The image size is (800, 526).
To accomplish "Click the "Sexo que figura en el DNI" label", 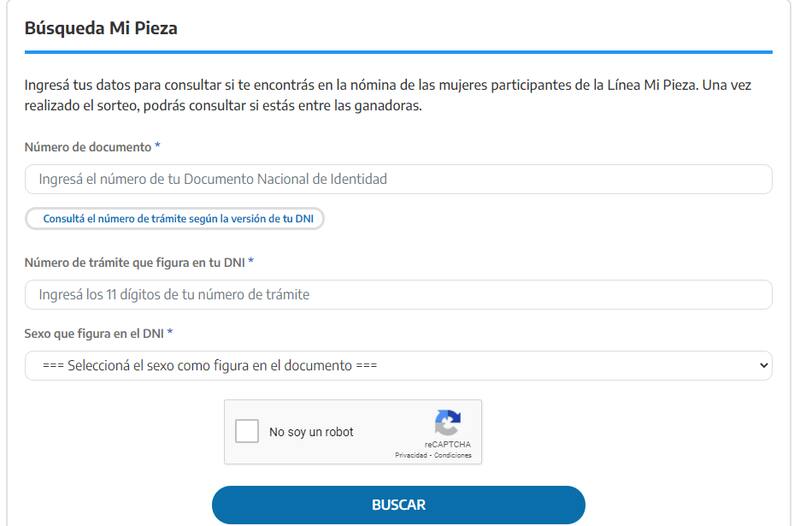I will [94, 333].
